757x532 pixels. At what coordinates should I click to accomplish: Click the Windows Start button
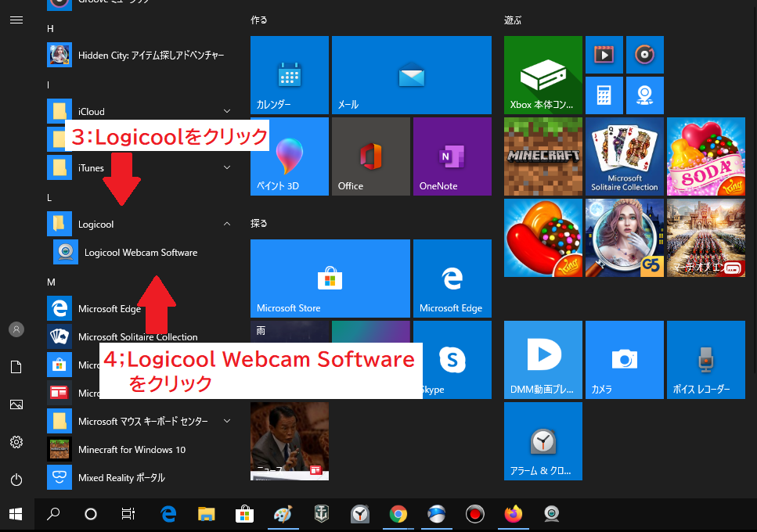16,514
